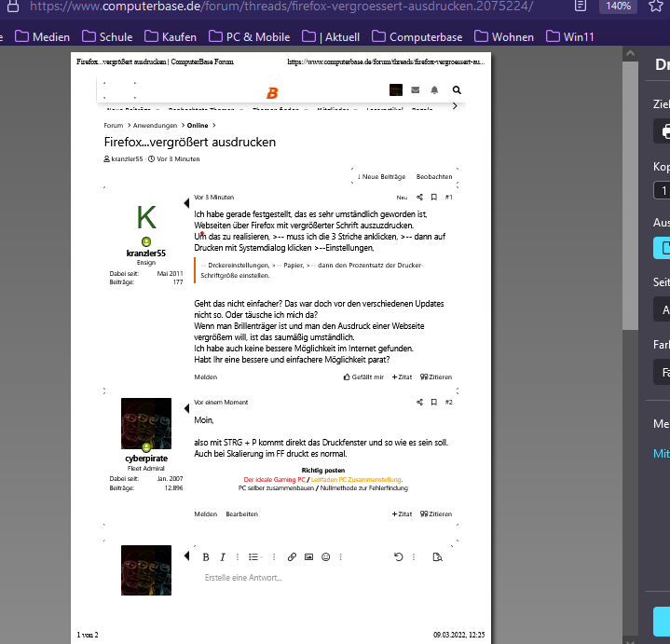The width and height of the screenshot is (670, 644).
Task: Open the Wohnen bookmarks folder
Action: (504, 37)
